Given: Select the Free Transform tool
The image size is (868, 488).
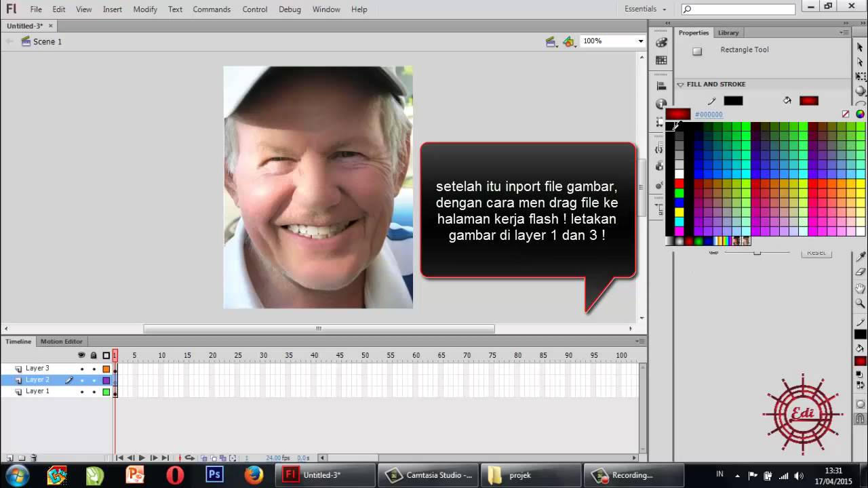Looking at the screenshot, I should tap(860, 76).
